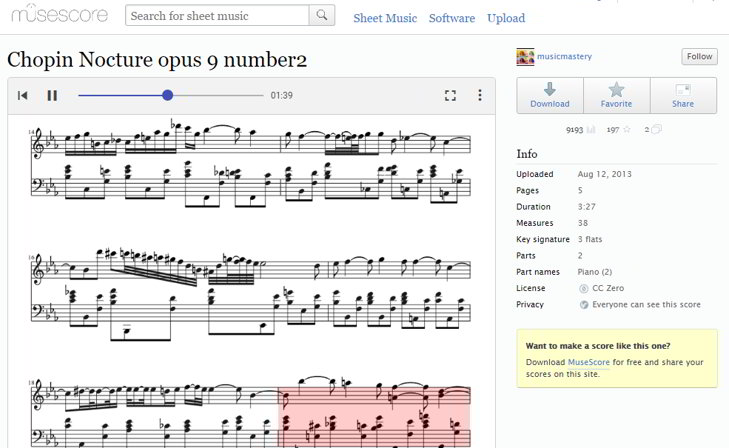
Task: Open the Upload page link
Action: (506, 18)
